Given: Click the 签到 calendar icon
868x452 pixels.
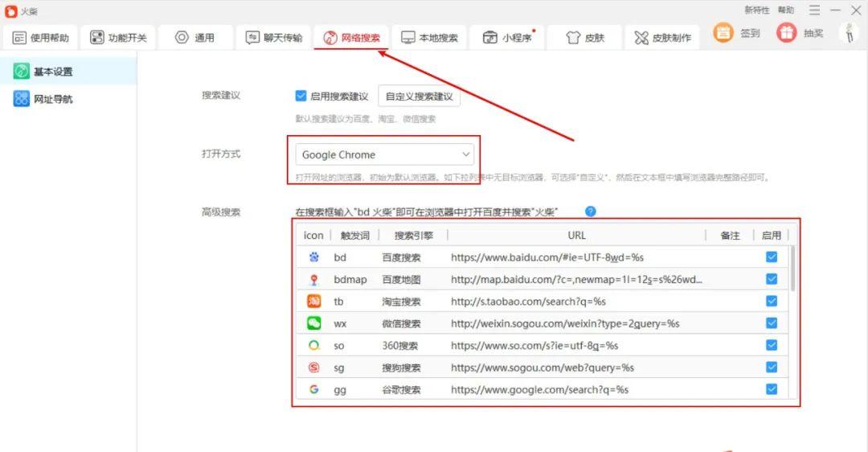Looking at the screenshot, I should click(723, 33).
